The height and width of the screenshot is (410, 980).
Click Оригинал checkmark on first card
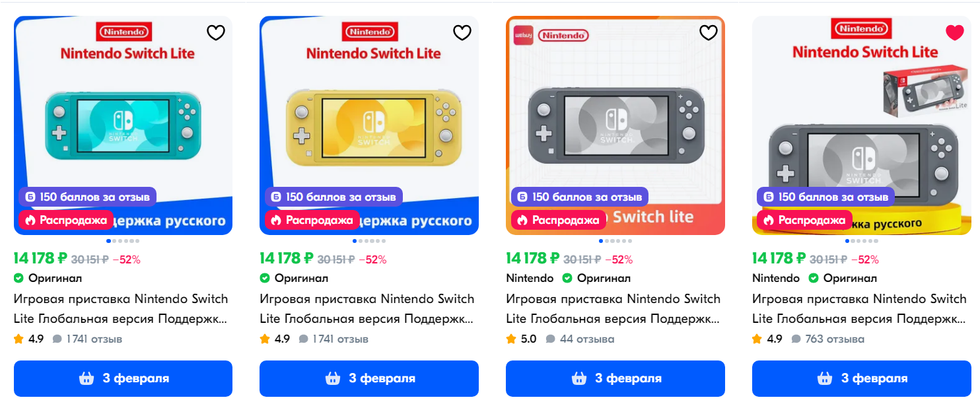(x=18, y=278)
